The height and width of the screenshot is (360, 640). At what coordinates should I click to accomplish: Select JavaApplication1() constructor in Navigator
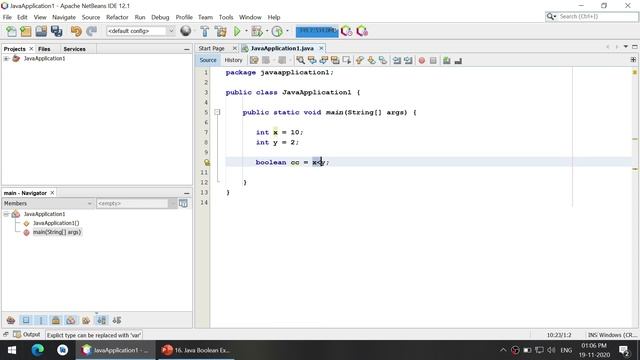56,223
